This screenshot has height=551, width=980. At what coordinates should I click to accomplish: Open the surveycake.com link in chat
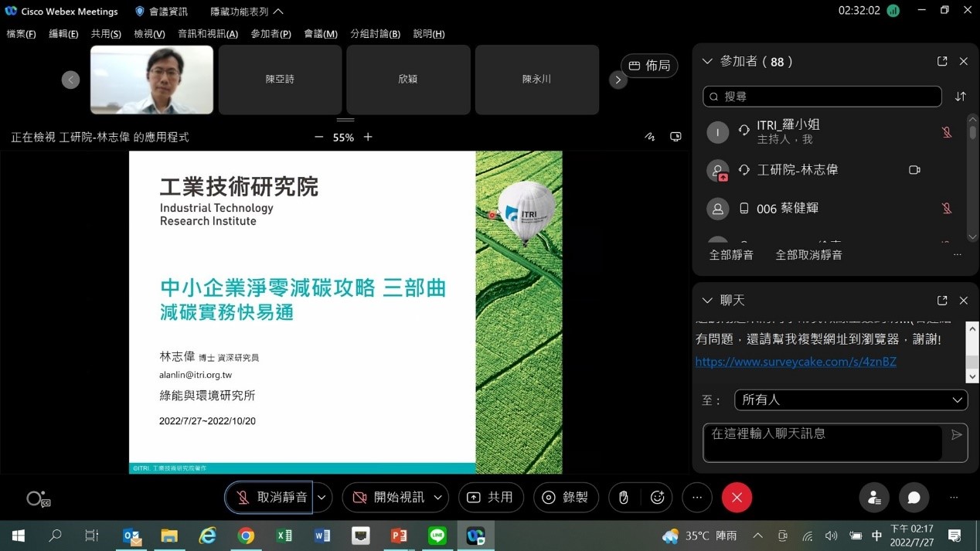(x=795, y=362)
